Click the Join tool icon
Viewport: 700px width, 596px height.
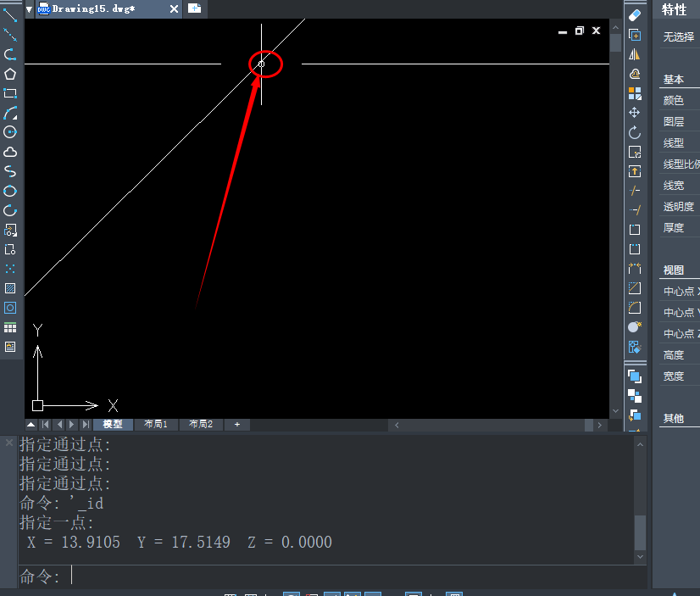pos(635,268)
